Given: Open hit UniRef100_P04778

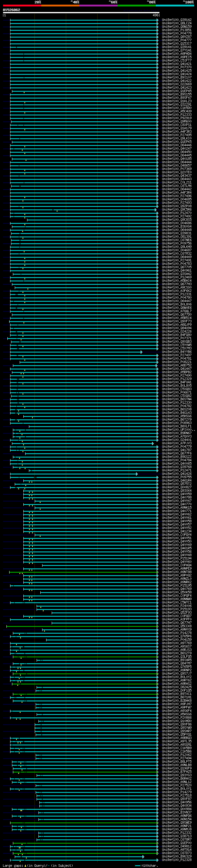Looking at the screenshot, I should coord(177,33).
